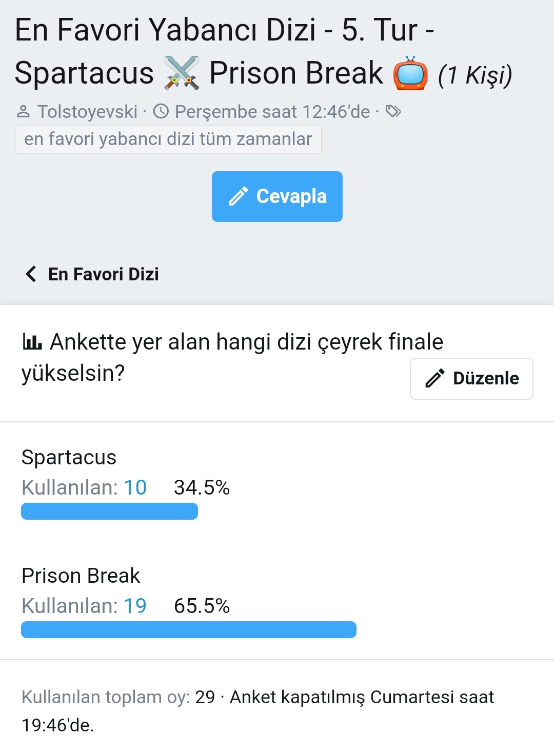Go back using the left chevron arrow

(x=31, y=274)
